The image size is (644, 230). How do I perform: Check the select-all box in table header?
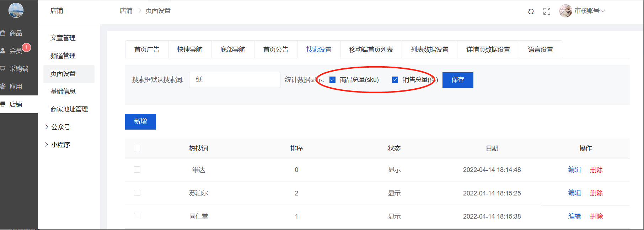pos(137,148)
